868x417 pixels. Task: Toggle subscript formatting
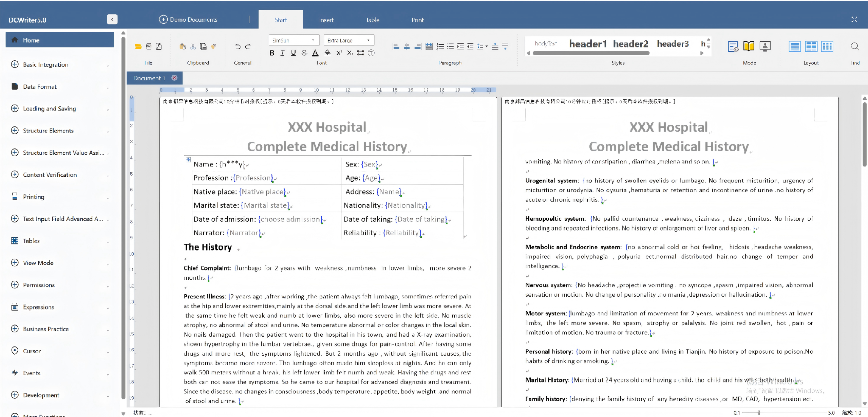[x=350, y=53]
